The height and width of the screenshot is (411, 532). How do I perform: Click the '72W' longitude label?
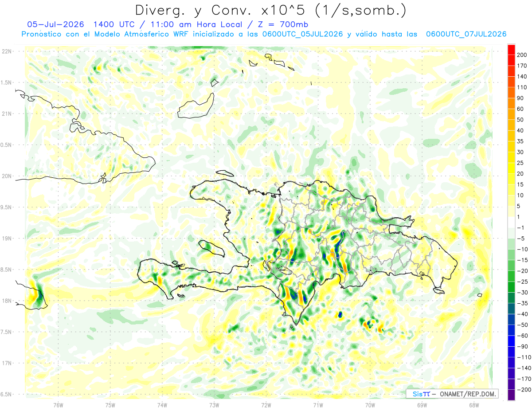coord(266,405)
